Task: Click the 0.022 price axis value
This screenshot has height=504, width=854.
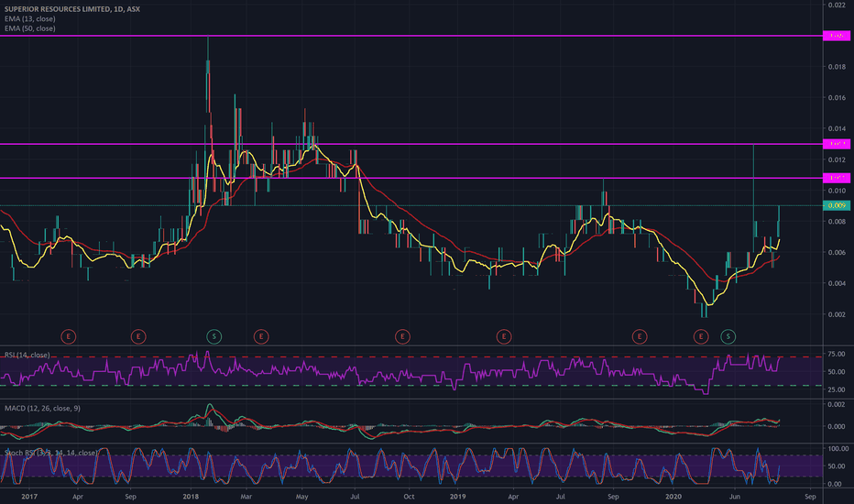Action: (x=838, y=5)
